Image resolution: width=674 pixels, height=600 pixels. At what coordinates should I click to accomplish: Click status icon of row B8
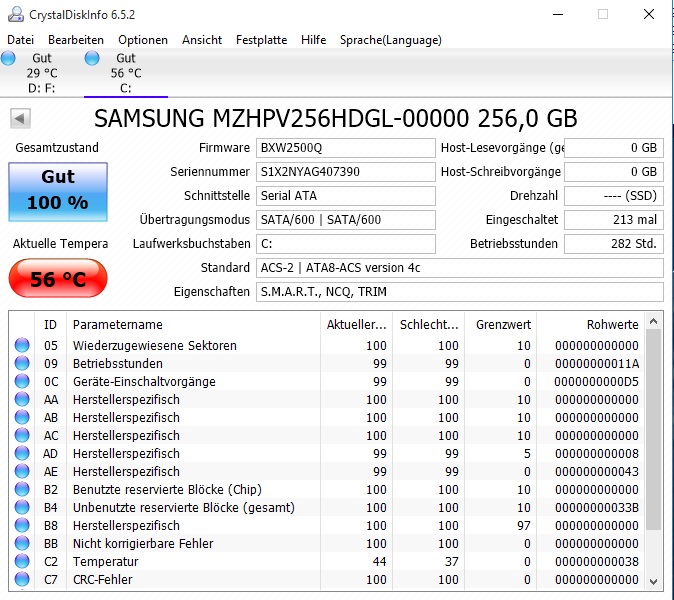(22, 526)
